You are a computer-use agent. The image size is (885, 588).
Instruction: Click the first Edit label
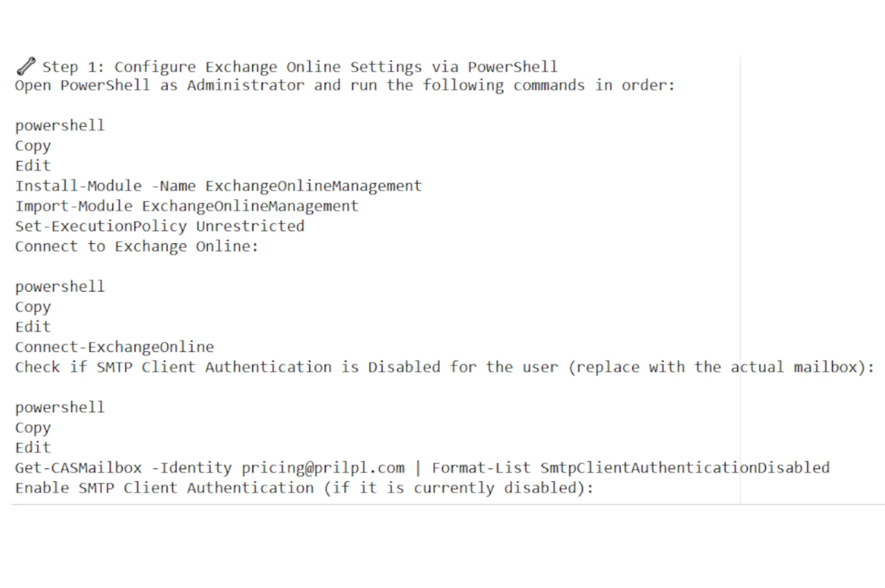33,165
